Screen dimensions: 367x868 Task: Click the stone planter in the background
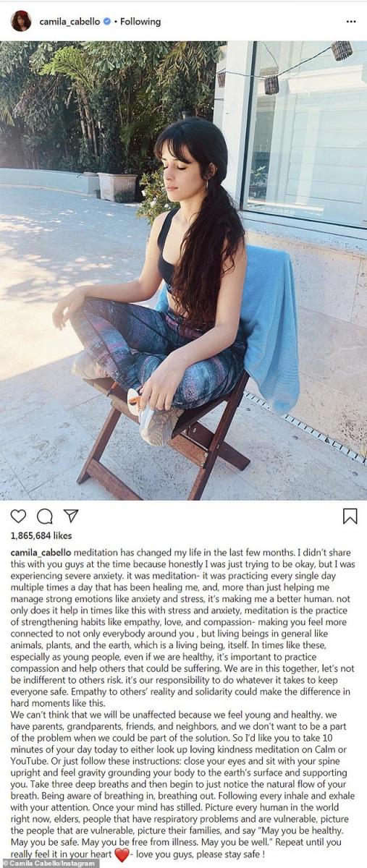click(117, 187)
